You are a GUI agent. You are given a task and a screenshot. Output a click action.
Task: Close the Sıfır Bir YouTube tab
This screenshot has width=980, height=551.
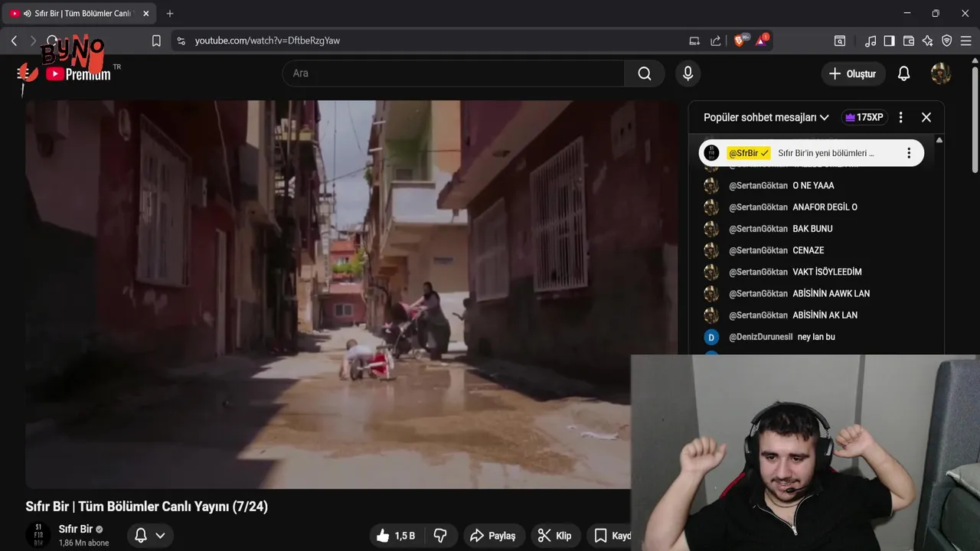(146, 13)
